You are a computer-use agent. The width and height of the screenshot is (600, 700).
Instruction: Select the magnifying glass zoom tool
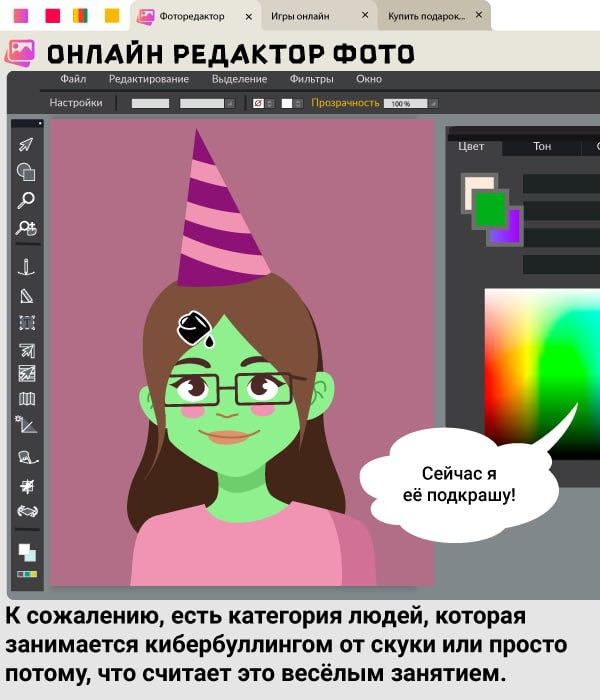click(x=27, y=200)
